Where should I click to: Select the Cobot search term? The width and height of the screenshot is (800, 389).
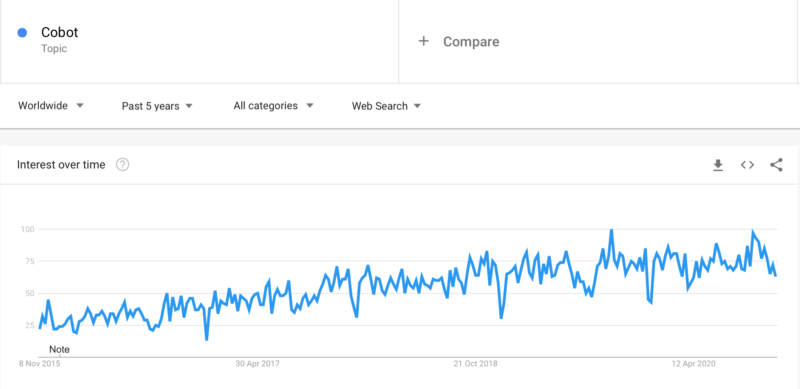[60, 33]
